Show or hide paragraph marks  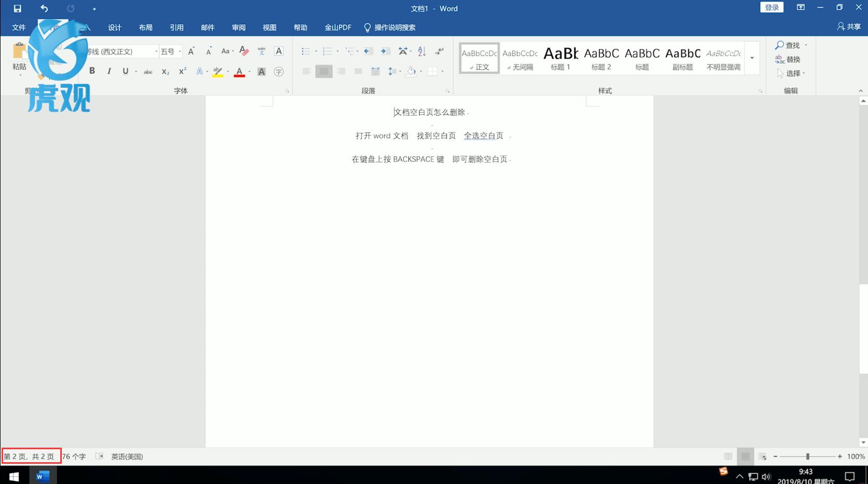coord(439,51)
